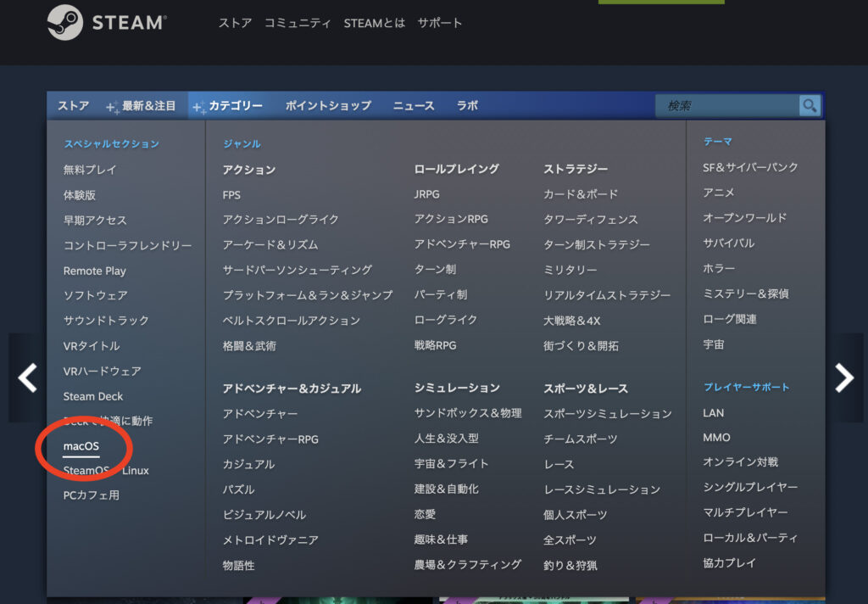
Task: Select 格闘&武術 genre
Action: [249, 346]
